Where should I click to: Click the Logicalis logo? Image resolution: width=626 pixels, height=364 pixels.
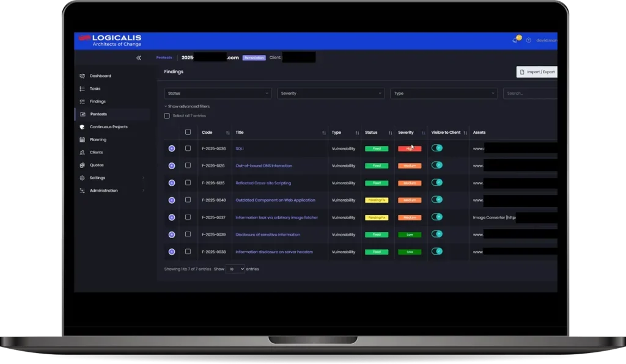coord(110,40)
